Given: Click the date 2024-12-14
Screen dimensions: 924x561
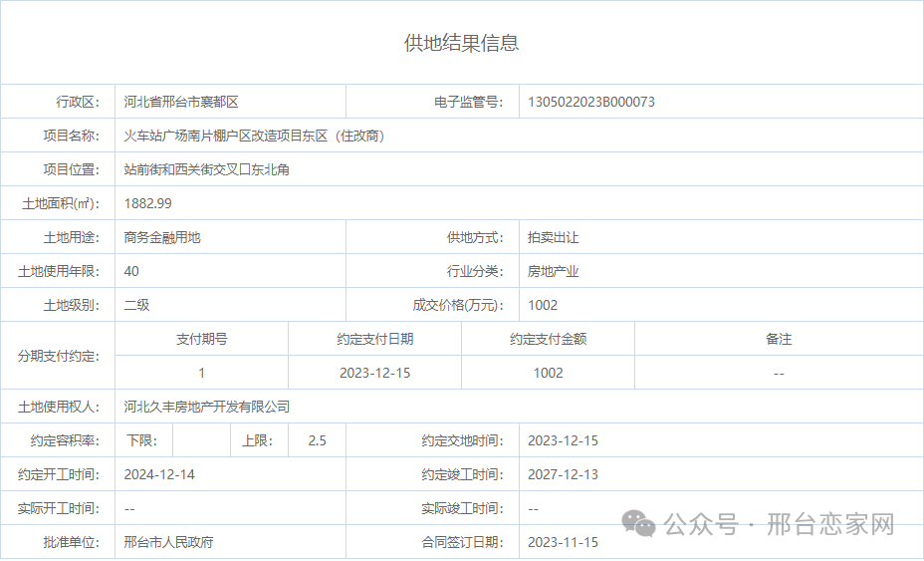Looking at the screenshot, I should [x=159, y=475].
